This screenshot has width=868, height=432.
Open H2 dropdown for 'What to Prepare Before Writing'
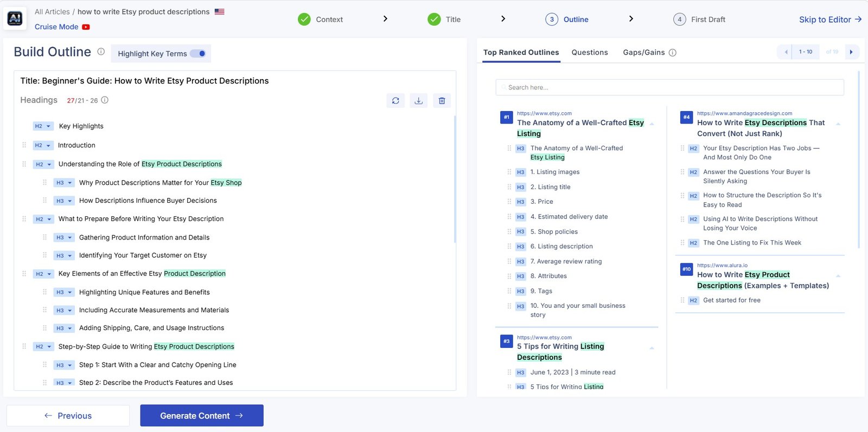pos(43,219)
